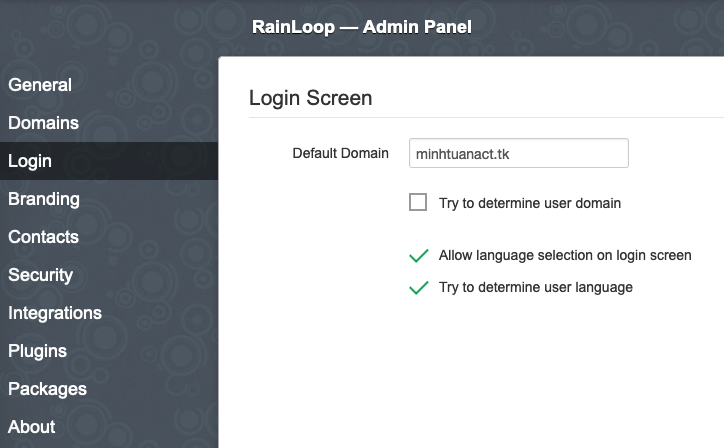Uncheck the green user language checkmark
Viewport: 724px width, 448px height.
coord(418,288)
